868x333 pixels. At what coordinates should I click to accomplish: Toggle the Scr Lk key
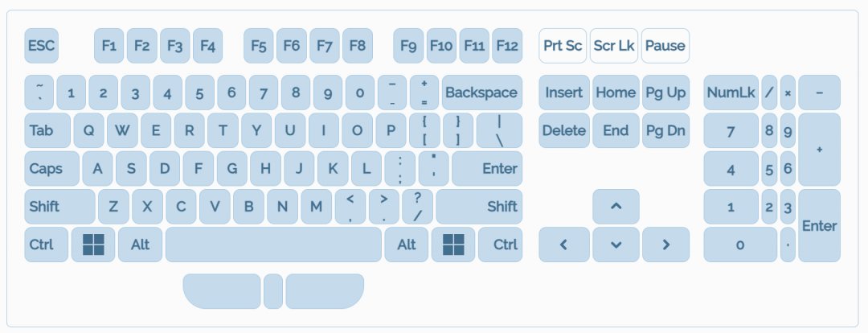point(614,46)
